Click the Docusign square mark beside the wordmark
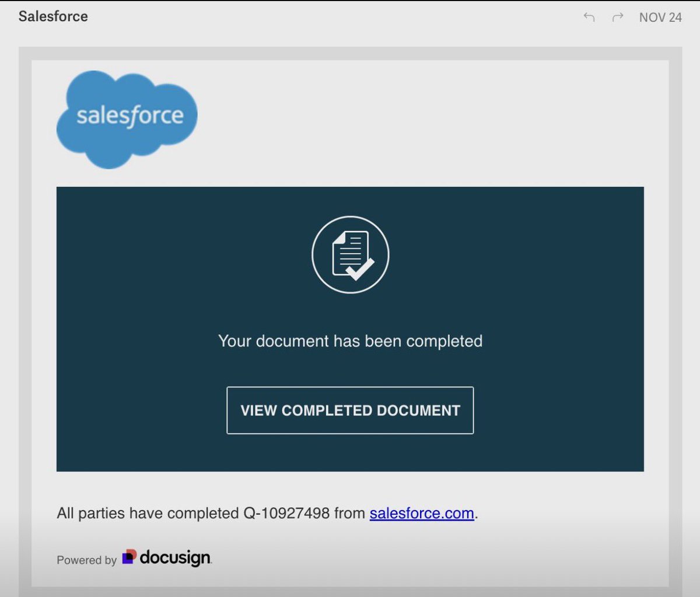Screen dimensions: 700x597 pyautogui.click(x=129, y=558)
